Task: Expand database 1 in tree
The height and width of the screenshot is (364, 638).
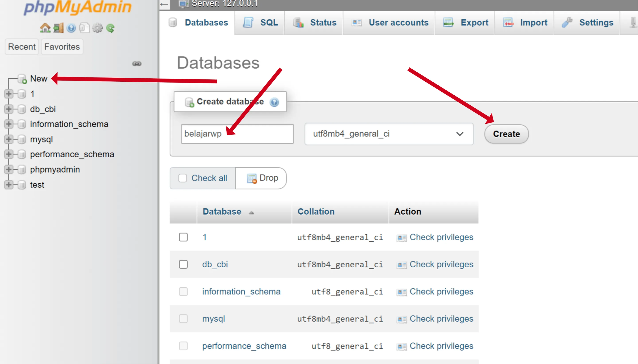Action: click(x=8, y=94)
